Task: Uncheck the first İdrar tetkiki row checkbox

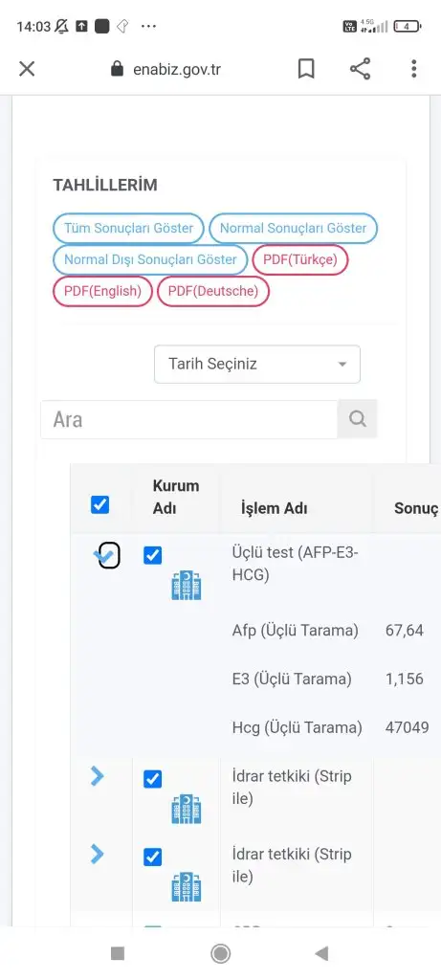Action: (x=152, y=779)
